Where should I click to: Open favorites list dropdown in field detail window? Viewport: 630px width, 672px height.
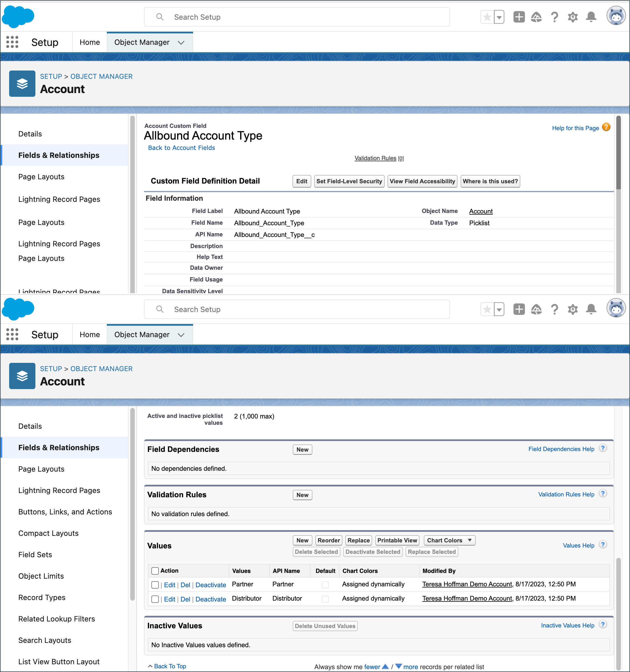point(499,17)
